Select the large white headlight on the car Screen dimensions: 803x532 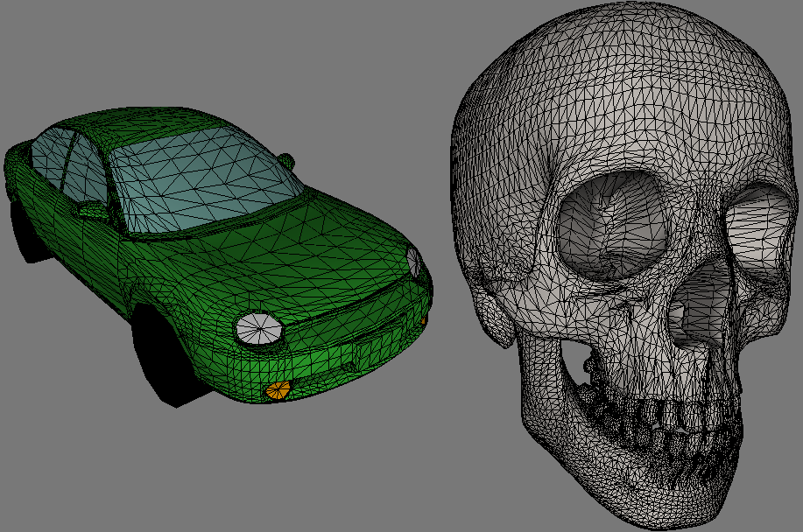coord(258,328)
